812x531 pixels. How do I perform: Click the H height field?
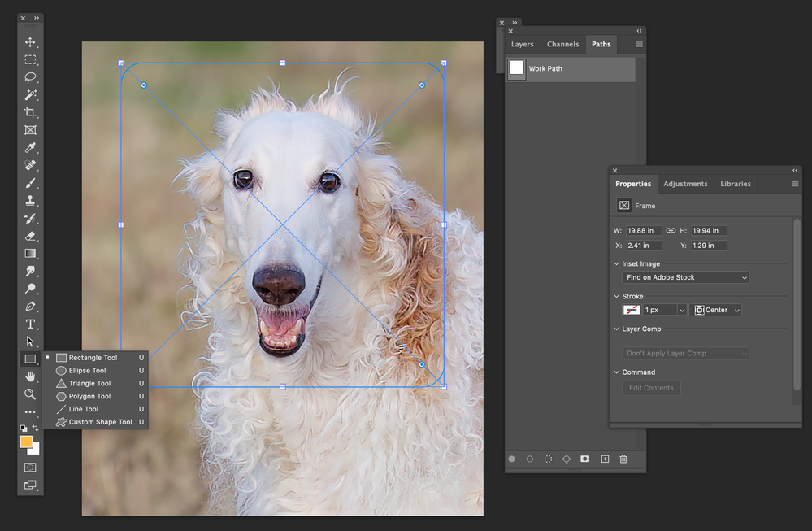(x=709, y=230)
